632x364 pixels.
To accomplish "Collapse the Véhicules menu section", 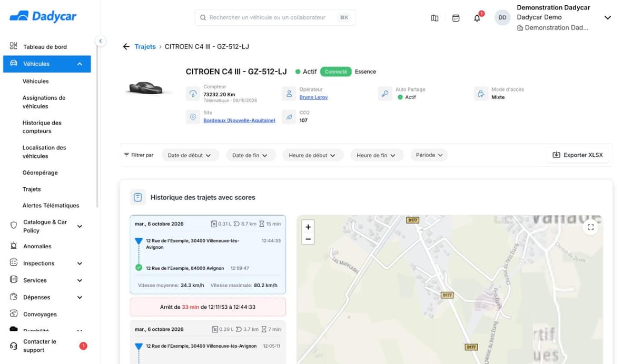I will tap(80, 64).
